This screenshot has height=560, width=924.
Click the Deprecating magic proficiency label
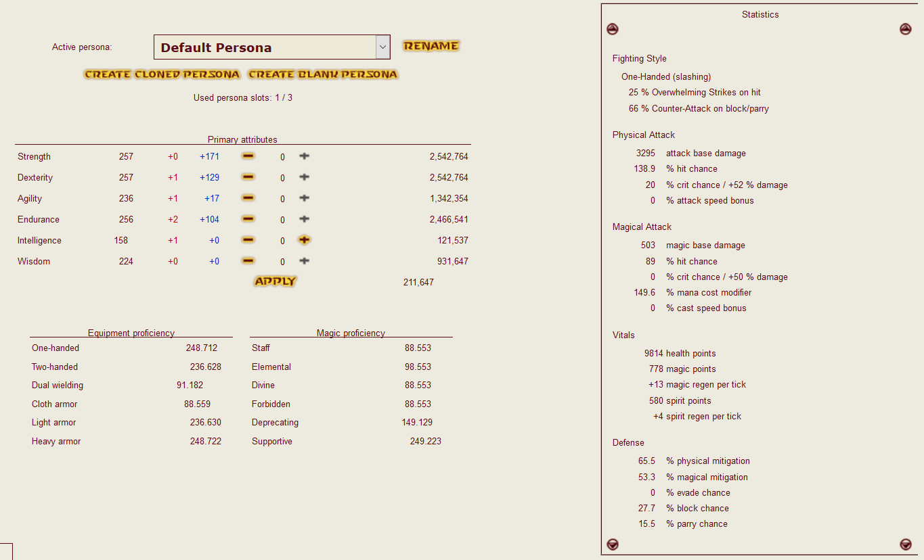coord(275,423)
